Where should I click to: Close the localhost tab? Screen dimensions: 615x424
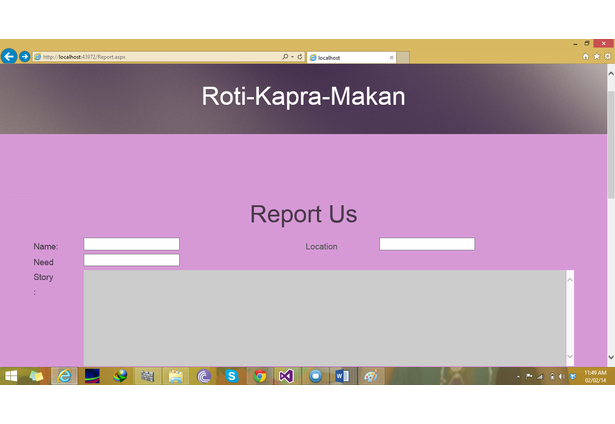[391, 58]
